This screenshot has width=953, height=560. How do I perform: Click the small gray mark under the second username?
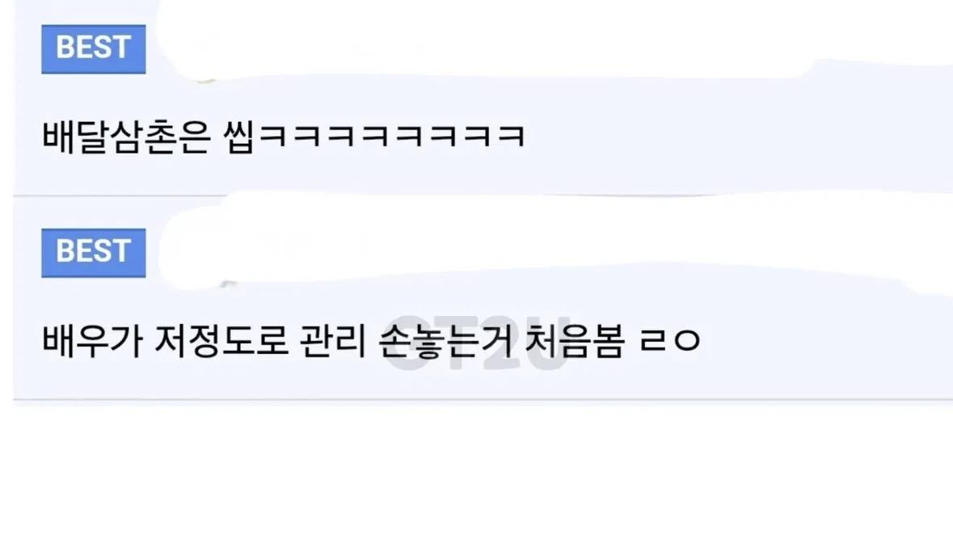pos(229,284)
